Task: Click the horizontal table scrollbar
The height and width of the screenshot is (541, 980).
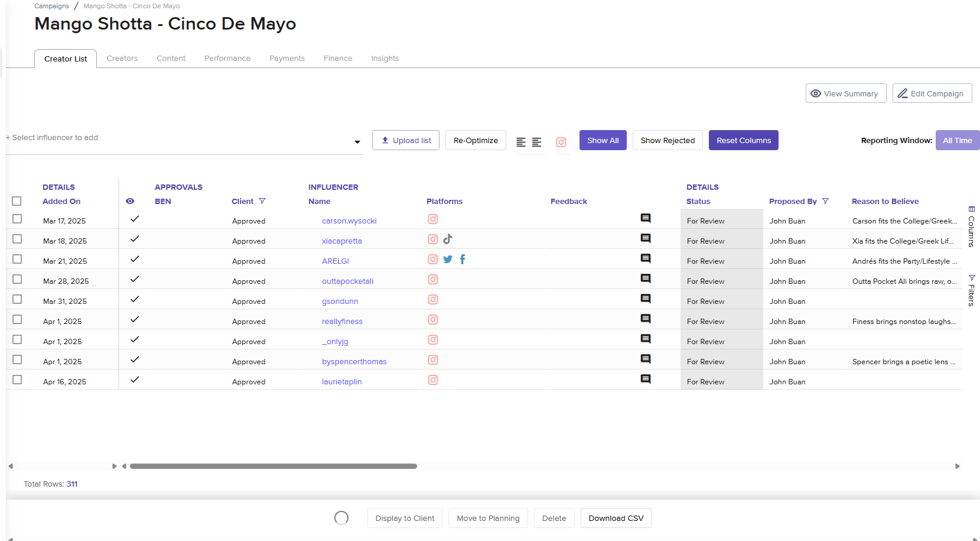Action: pos(273,466)
